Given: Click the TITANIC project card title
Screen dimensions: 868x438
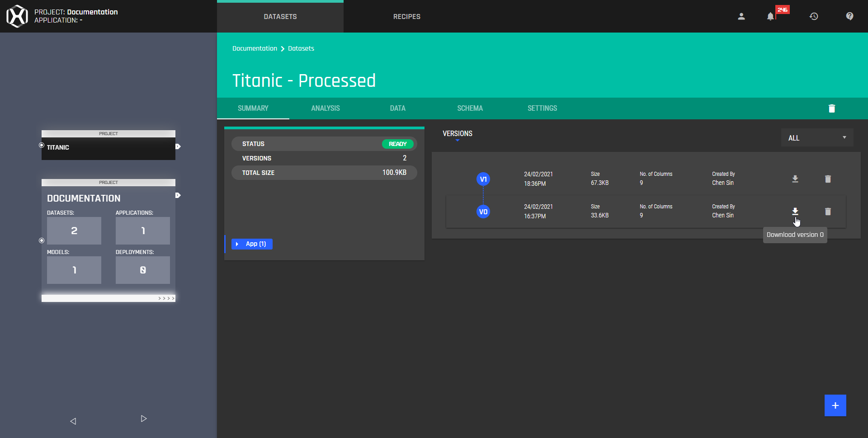Looking at the screenshot, I should [x=58, y=147].
